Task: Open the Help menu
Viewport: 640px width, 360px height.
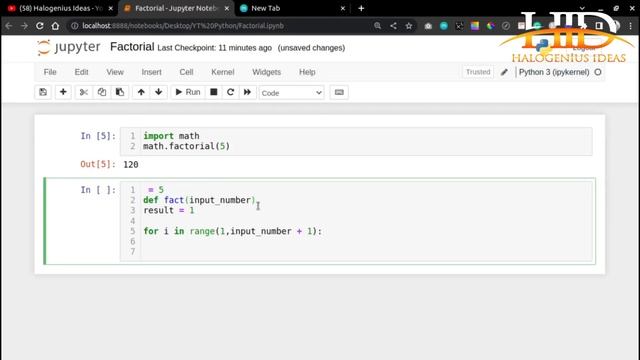Action: tap(307, 72)
